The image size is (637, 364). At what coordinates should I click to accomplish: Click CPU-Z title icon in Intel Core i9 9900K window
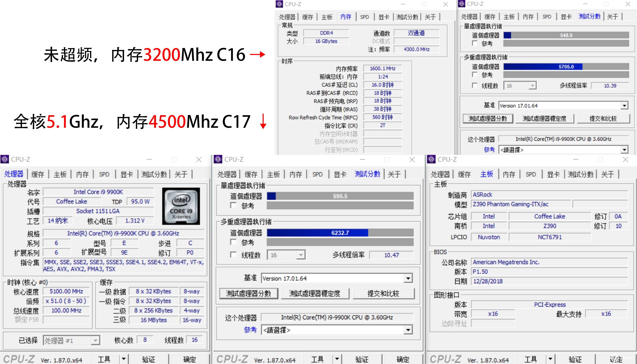5,159
